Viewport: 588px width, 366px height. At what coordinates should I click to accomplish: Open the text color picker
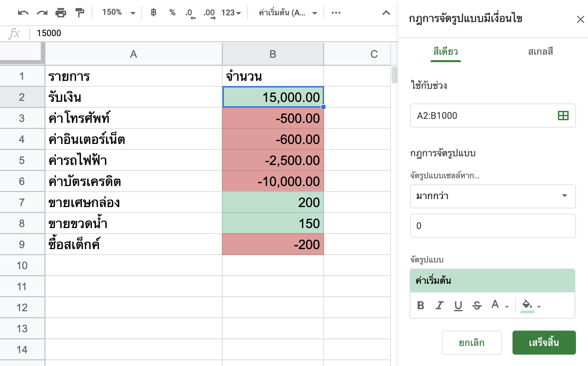pos(499,305)
